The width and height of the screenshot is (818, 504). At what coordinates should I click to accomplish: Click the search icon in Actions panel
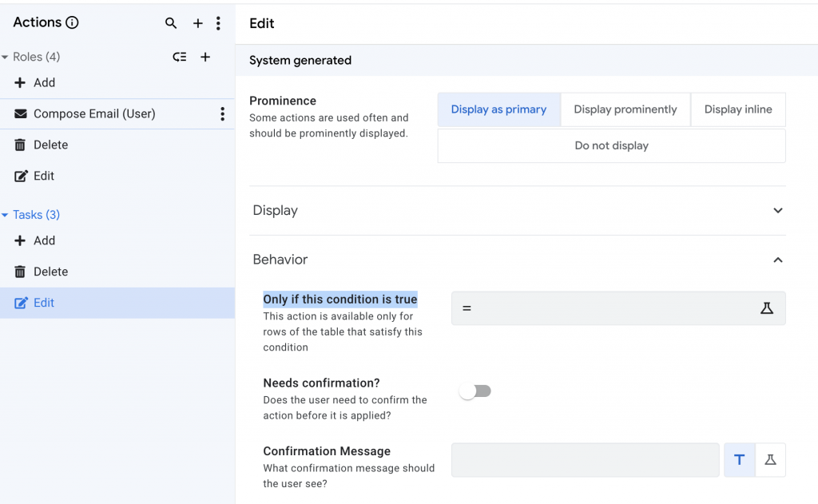pos(171,23)
